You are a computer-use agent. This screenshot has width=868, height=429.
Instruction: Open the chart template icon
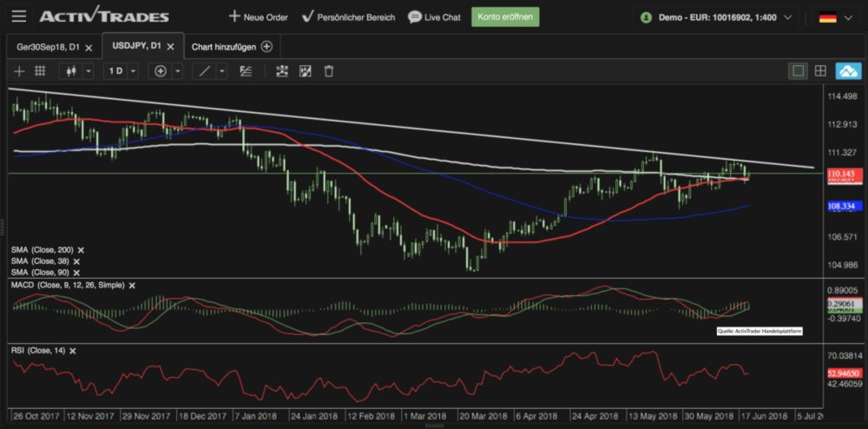(x=306, y=71)
